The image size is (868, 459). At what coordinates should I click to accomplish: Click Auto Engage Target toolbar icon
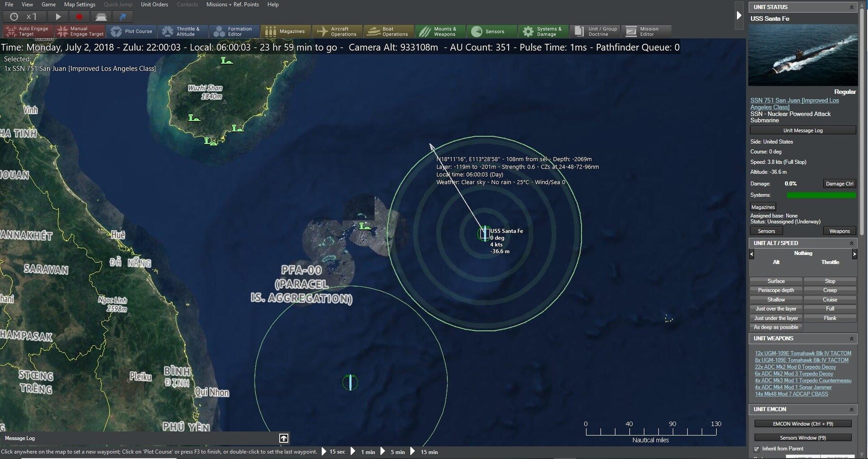(28, 31)
